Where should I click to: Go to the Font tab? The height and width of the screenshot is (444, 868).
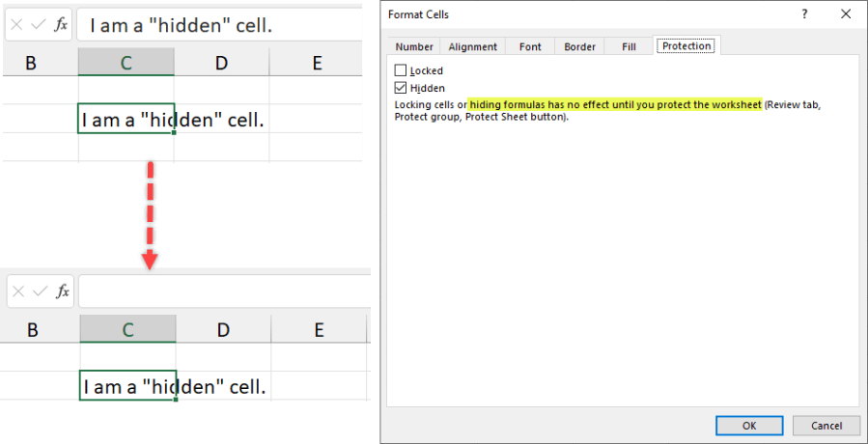pyautogui.click(x=530, y=46)
